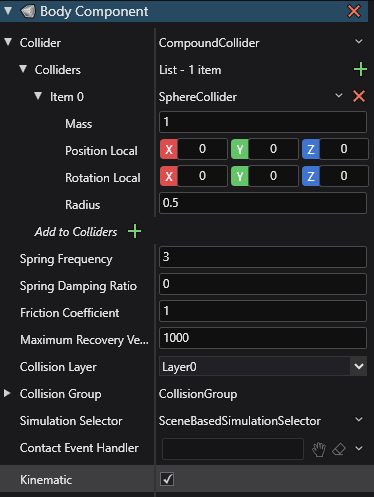The image size is (374, 497).
Task: Click the Radius value field
Action: (263, 203)
